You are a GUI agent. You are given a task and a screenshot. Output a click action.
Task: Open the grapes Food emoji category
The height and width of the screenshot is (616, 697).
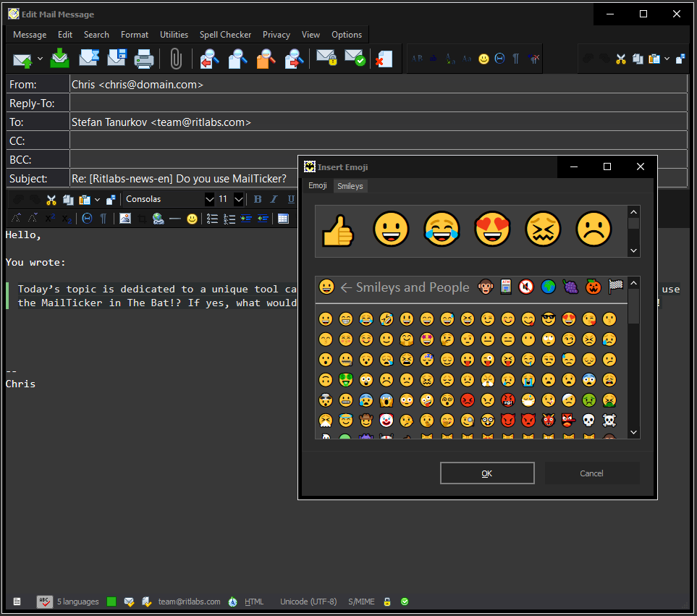(x=571, y=287)
